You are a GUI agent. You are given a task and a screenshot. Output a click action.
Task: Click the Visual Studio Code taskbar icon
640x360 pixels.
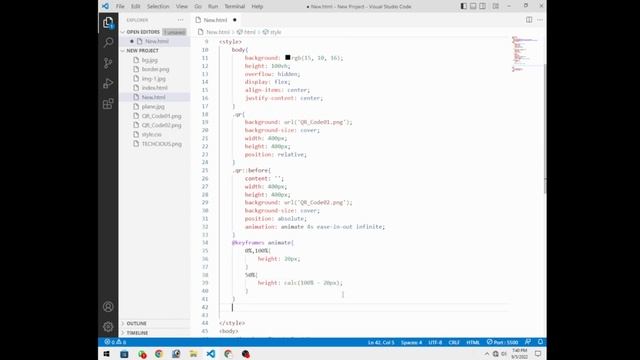211,354
